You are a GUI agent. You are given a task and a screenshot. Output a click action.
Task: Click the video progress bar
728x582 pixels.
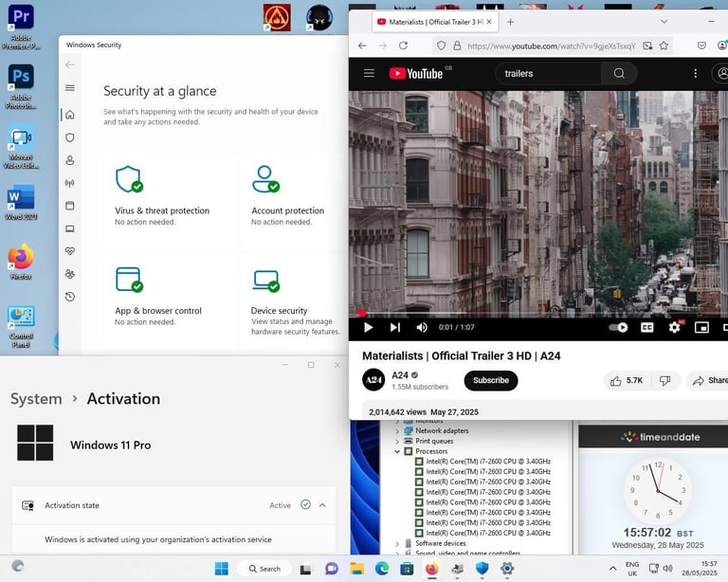pyautogui.click(x=538, y=314)
